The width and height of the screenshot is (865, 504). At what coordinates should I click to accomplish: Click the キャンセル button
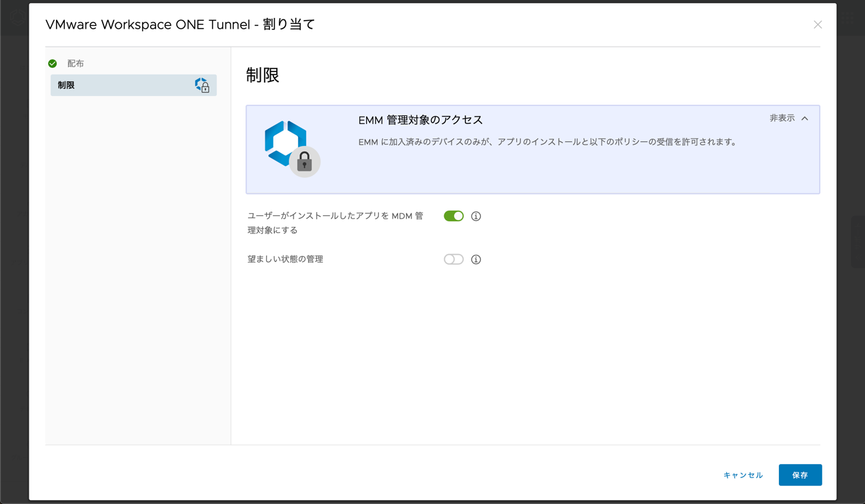click(743, 475)
